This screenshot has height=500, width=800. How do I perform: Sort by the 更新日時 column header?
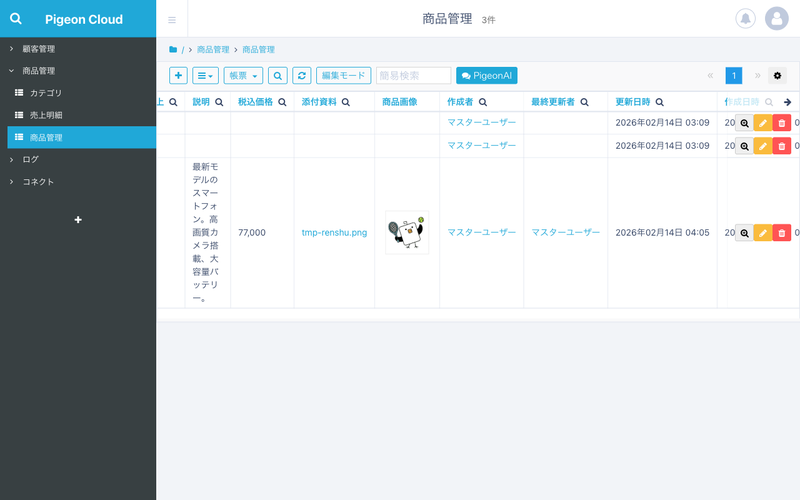633,102
